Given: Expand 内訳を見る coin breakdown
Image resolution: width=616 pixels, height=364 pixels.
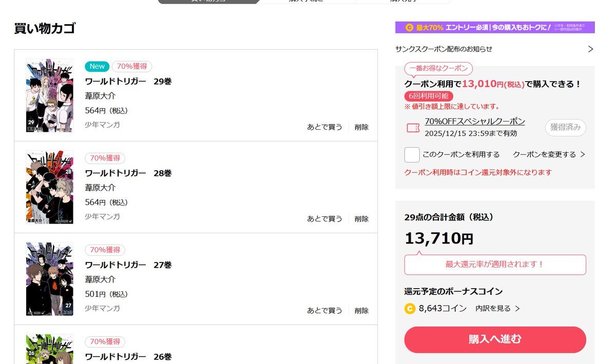Looking at the screenshot, I should (x=497, y=309).
